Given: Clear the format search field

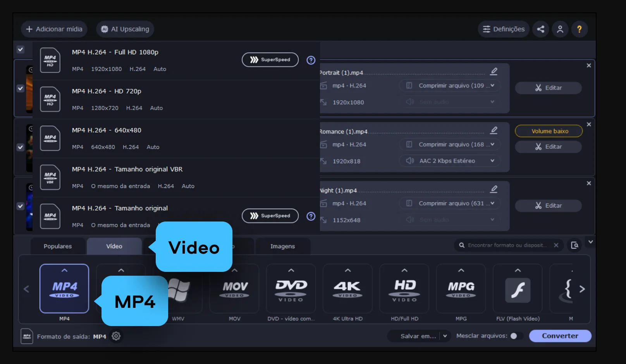Looking at the screenshot, I should (x=556, y=245).
